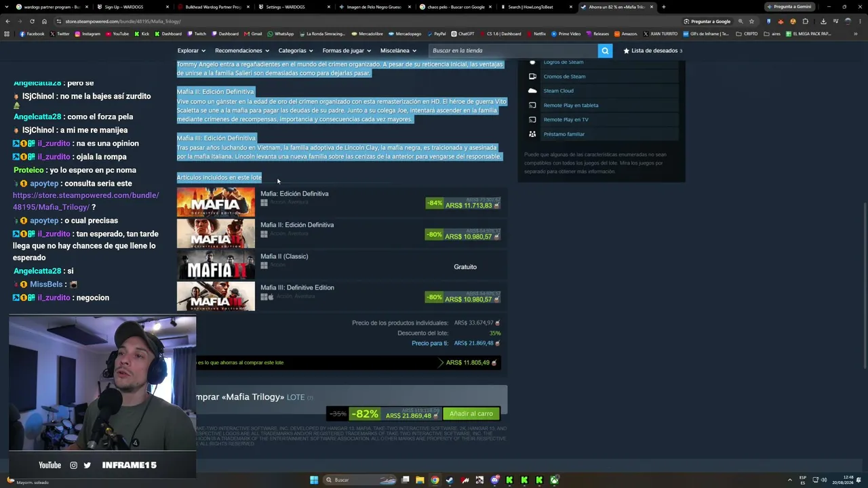Open a new browser tab with plus button
This screenshot has width=868, height=488.
point(663,7)
